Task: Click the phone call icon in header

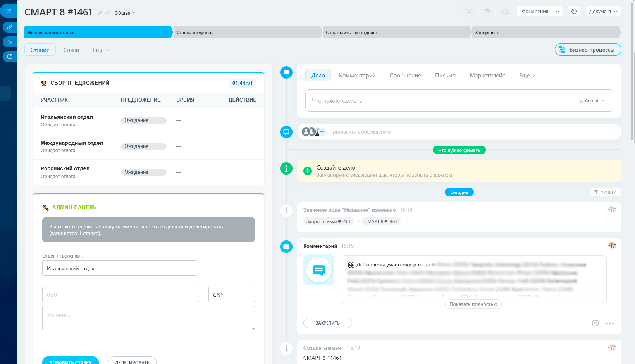Action: coord(469,11)
